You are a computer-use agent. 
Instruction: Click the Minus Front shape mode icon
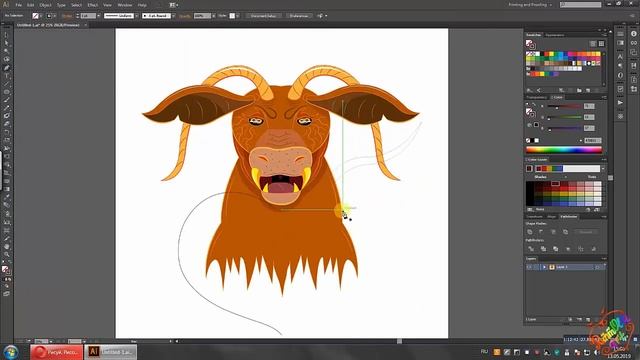[x=542, y=232]
